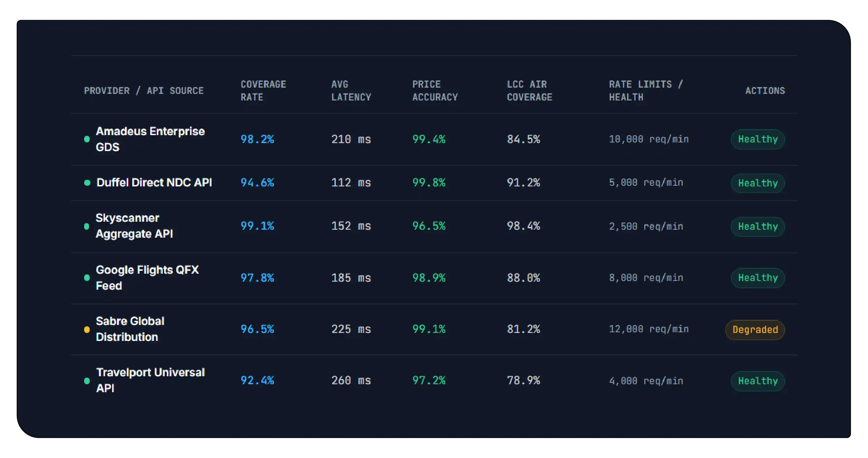
Task: Click the 84.5% LCC air coverage value
Action: point(524,139)
